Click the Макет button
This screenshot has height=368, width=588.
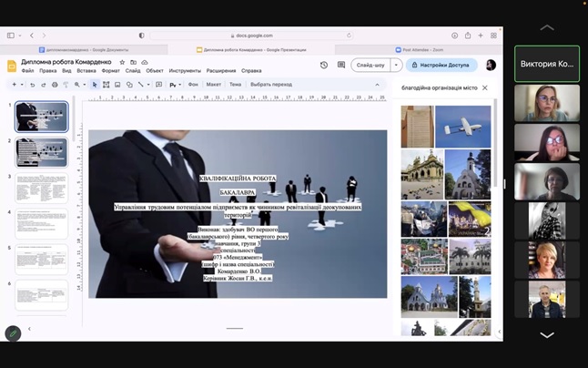pos(214,85)
